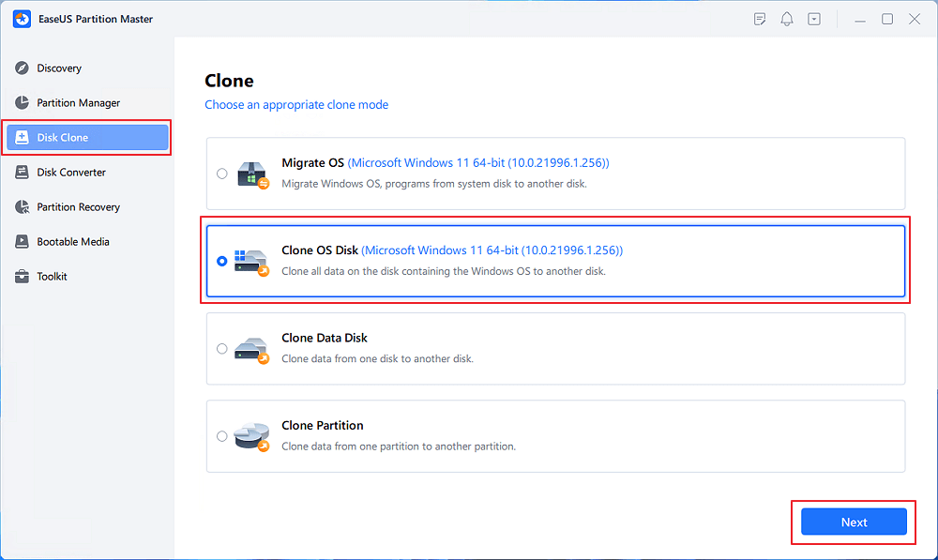Select the Clone OS Disk radio button
938x560 pixels.
[222, 262]
